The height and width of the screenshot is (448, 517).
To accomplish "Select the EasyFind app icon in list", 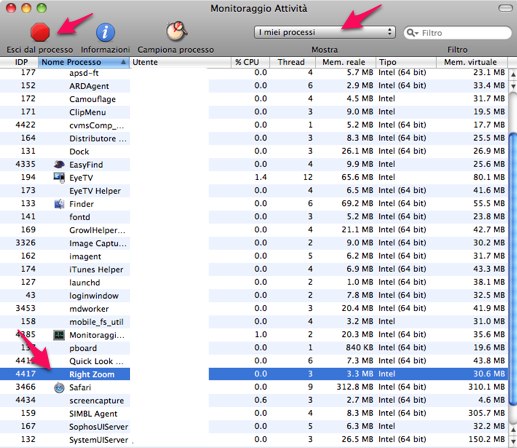I will click(59, 164).
